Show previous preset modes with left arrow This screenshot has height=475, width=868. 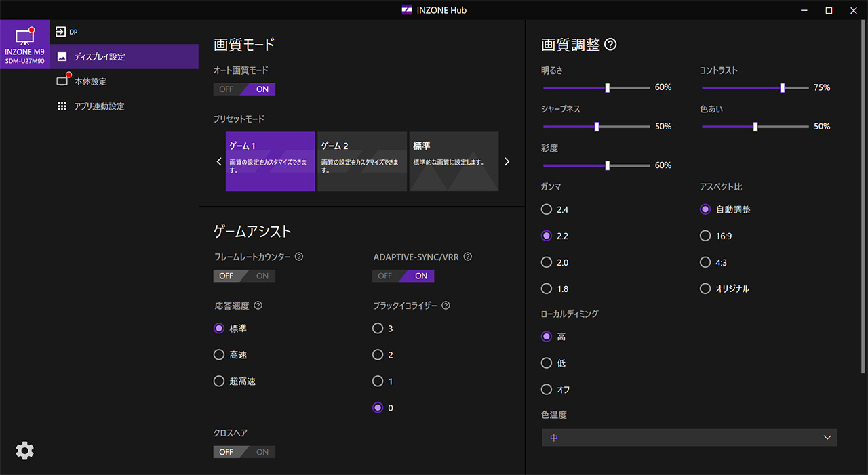pyautogui.click(x=219, y=162)
